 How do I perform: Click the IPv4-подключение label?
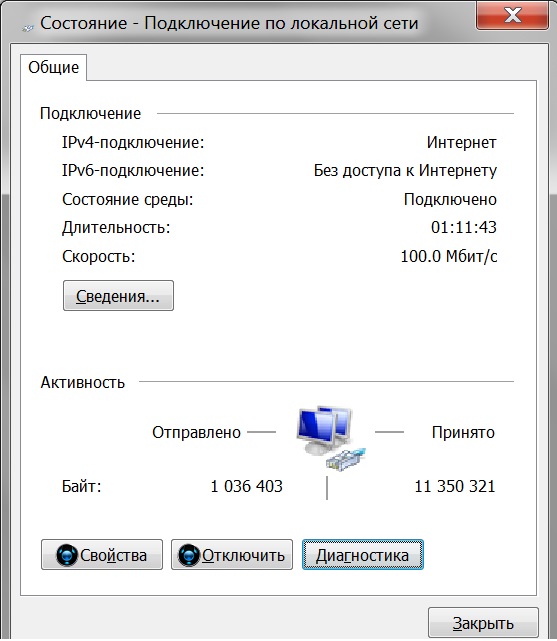(133, 142)
